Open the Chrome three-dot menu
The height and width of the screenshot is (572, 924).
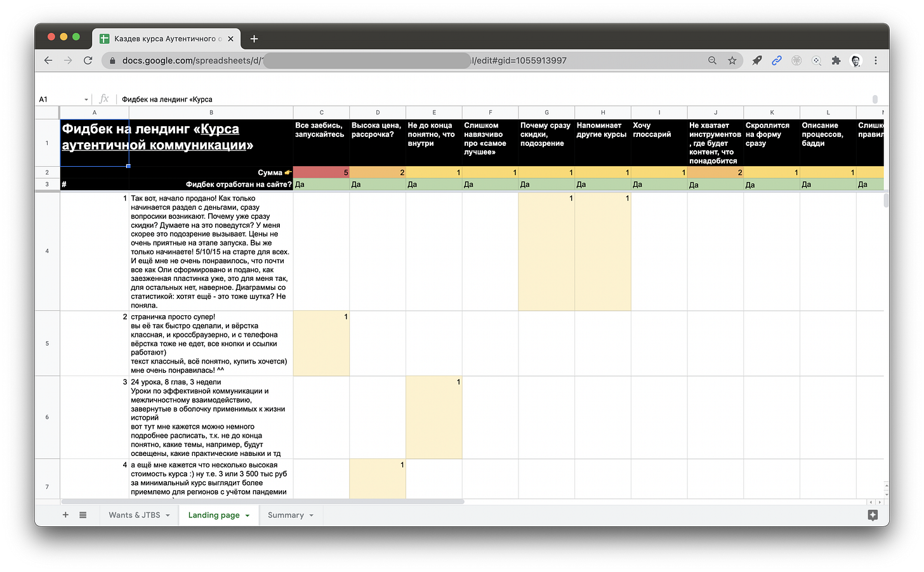pos(875,60)
